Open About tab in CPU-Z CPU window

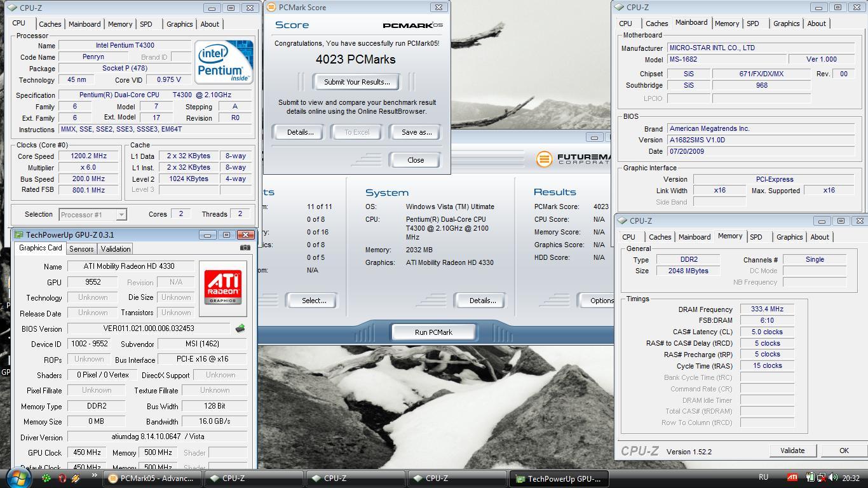tap(210, 24)
